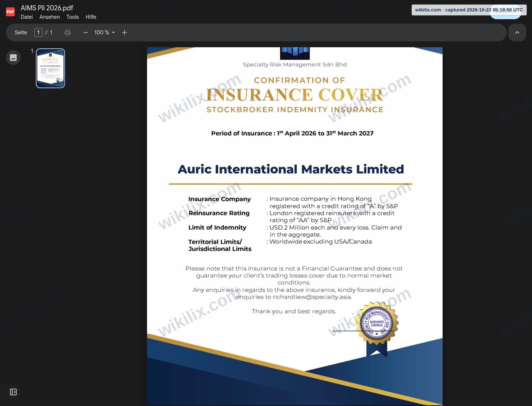
Task: Open the Hilfe menu
Action: coord(91,17)
